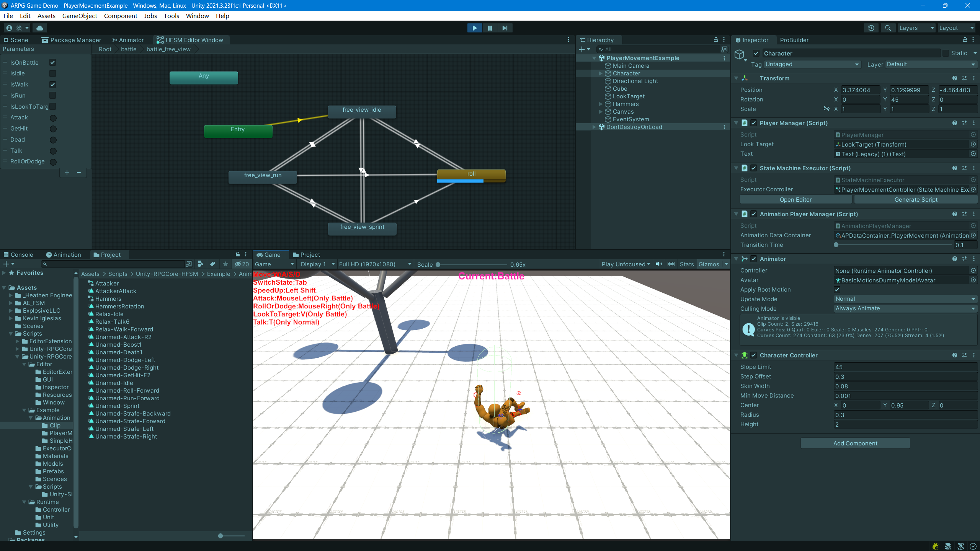This screenshot has width=980, height=551.
Task: Enable Apply Root Motion checkbox
Action: click(x=837, y=289)
